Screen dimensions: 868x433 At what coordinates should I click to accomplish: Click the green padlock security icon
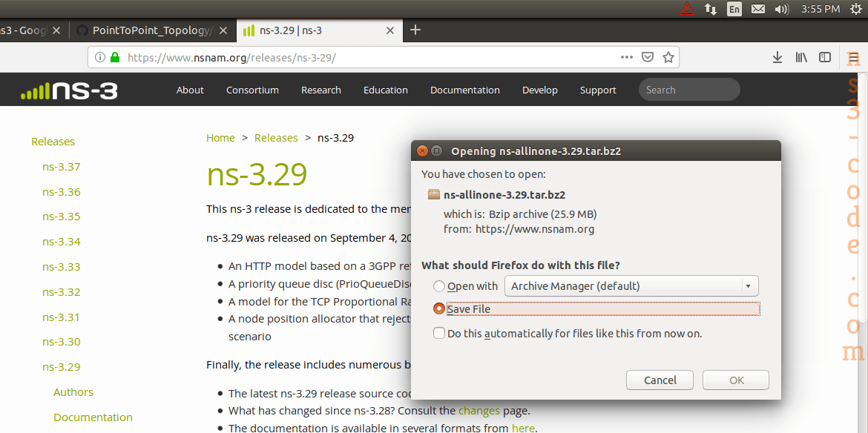pos(115,57)
